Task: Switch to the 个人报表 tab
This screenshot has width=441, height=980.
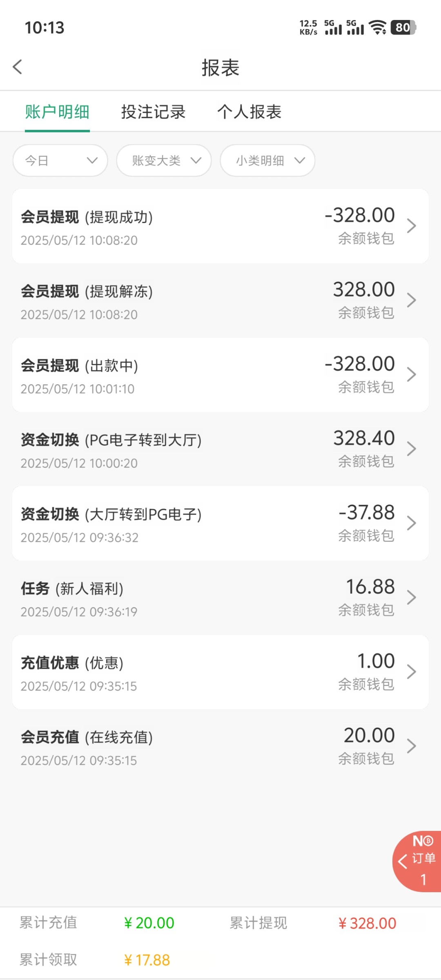Action: (x=249, y=112)
